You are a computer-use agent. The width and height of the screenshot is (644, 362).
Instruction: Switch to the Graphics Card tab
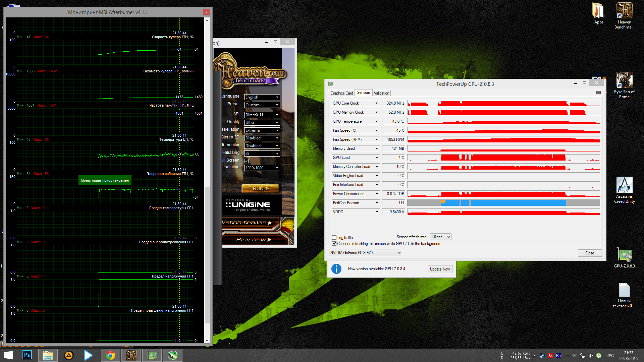[341, 93]
